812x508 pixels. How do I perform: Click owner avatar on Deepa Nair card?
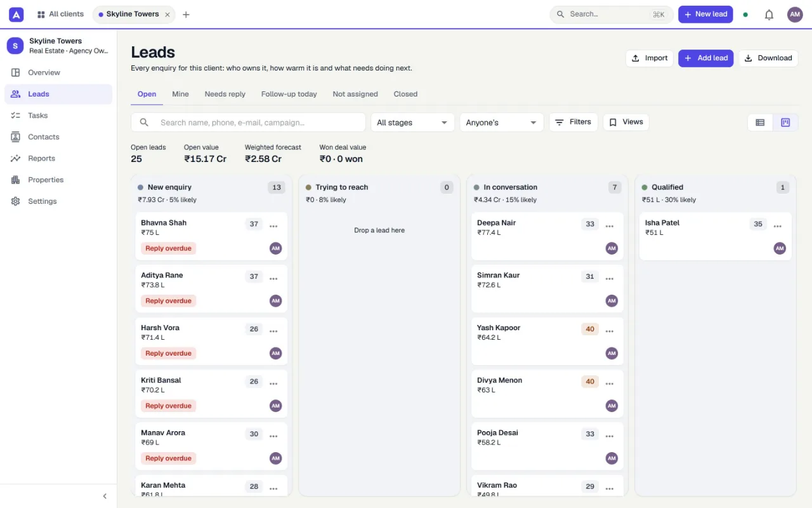pyautogui.click(x=612, y=248)
